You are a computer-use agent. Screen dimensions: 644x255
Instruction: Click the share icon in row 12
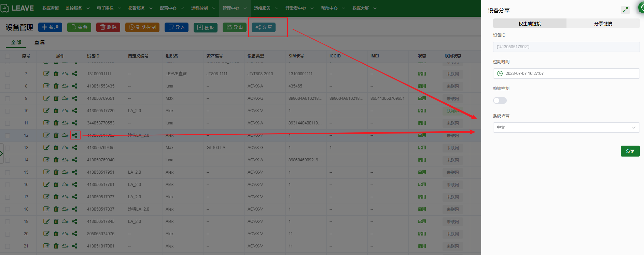coord(75,135)
